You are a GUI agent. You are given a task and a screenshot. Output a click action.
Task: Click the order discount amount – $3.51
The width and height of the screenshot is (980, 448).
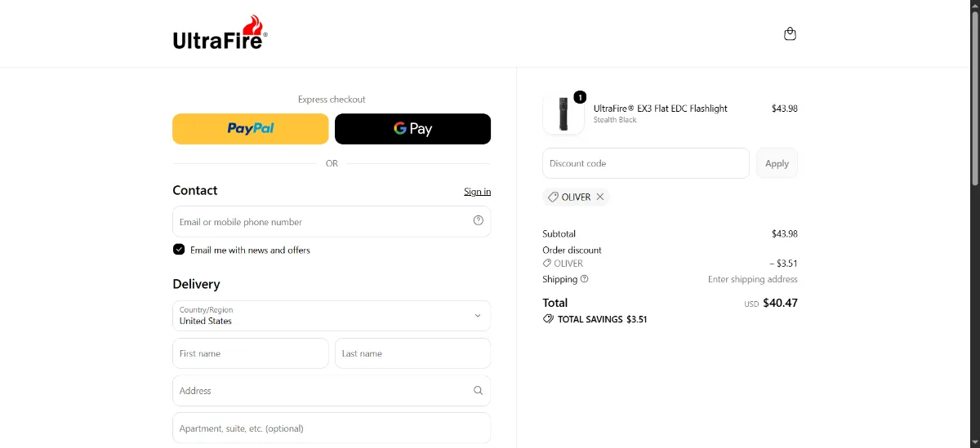click(x=783, y=264)
